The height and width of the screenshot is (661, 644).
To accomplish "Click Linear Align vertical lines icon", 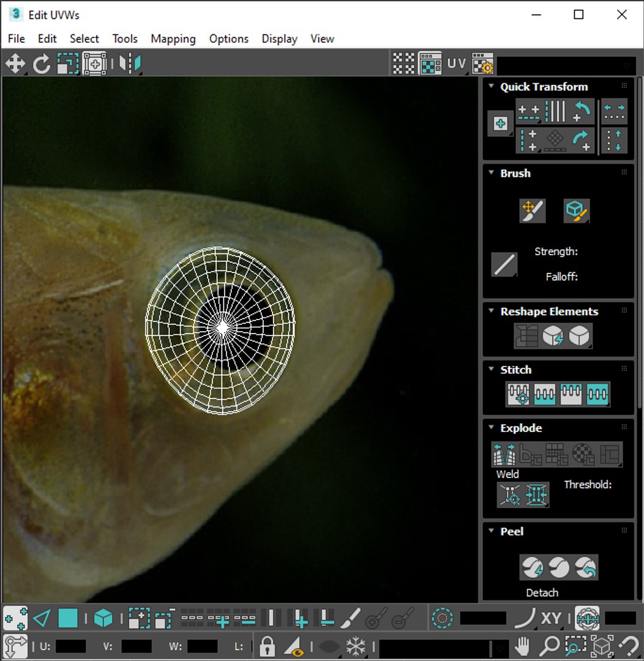I will tap(555, 112).
